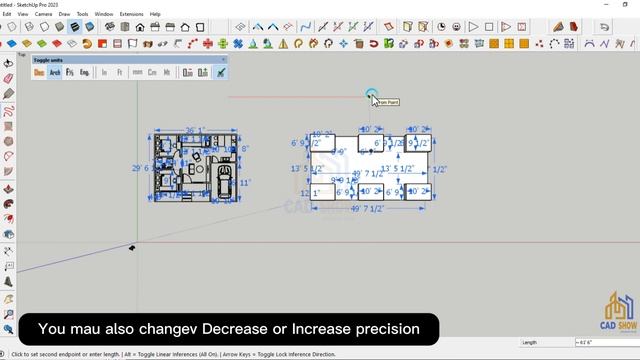Click the house floor plan drawing
The width and height of the screenshot is (640, 360).
tap(196, 168)
